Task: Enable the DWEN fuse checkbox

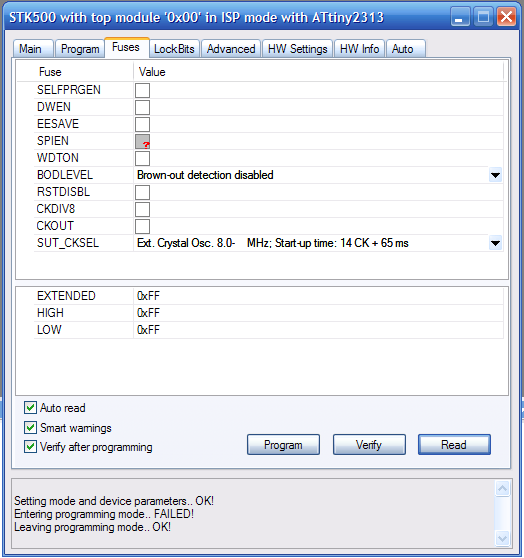Action: pyautogui.click(x=142, y=107)
